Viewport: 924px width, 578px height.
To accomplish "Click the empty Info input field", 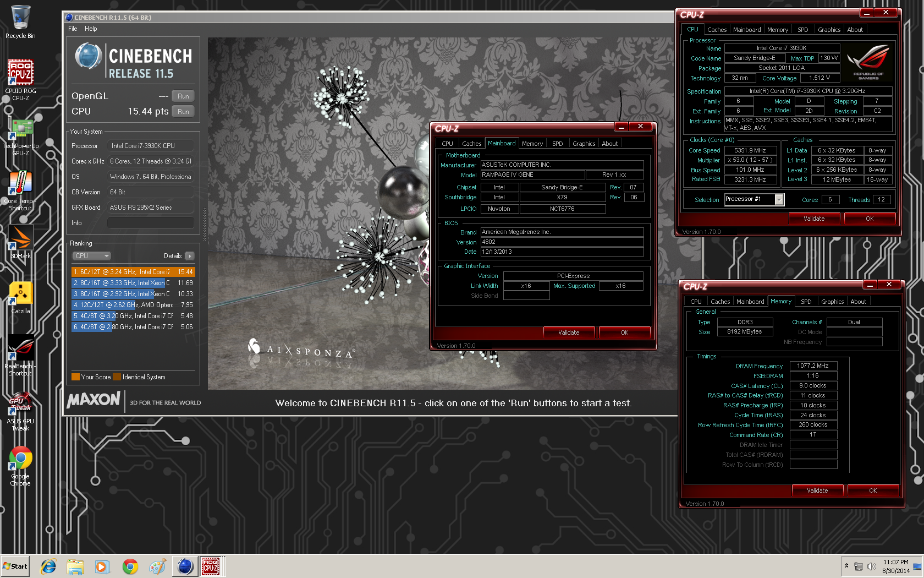I will pos(151,223).
